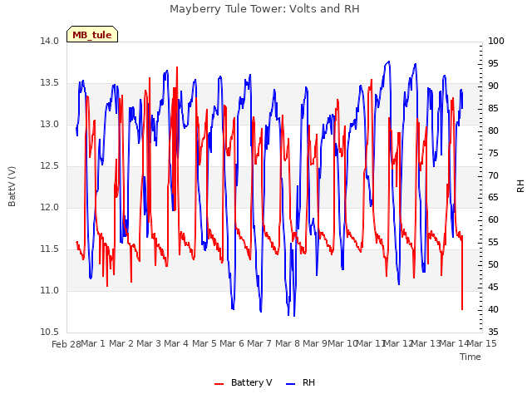532x399 pixels.
Task: Click the 11.0 left axis tick label
Action: [49, 290]
